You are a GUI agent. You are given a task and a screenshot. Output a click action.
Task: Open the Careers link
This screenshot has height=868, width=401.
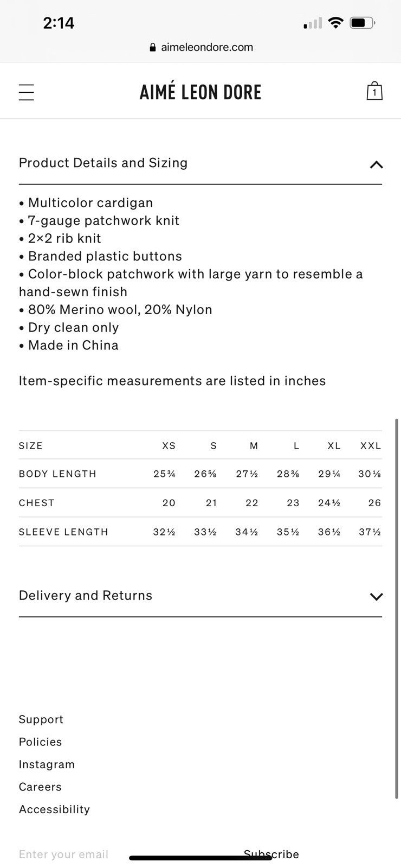tap(41, 787)
